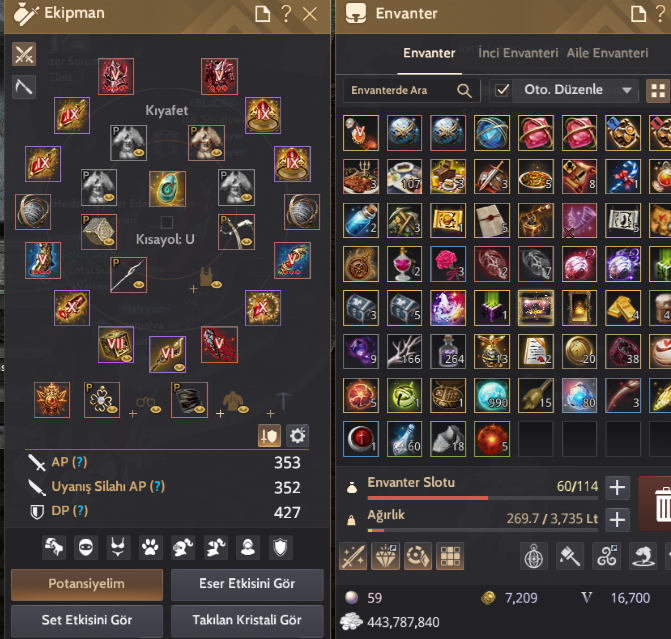Expand inventory slots with the plus button
Viewport: 671px width, 639px height.
coord(617,487)
